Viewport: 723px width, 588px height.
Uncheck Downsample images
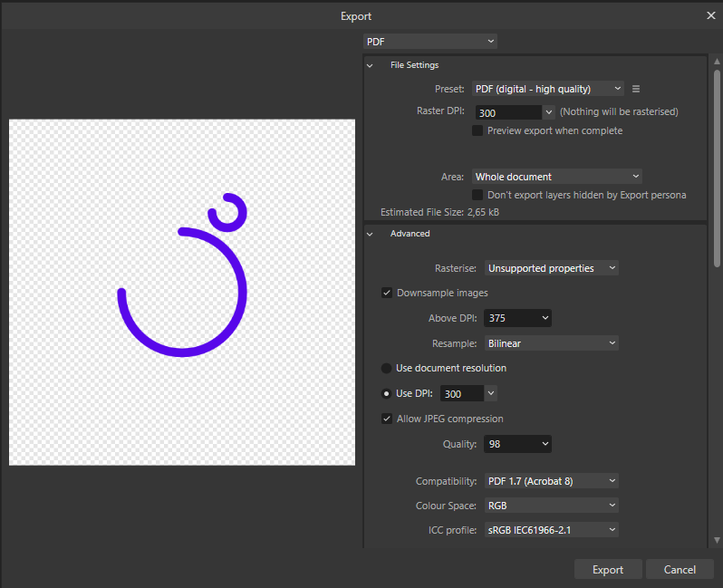386,293
